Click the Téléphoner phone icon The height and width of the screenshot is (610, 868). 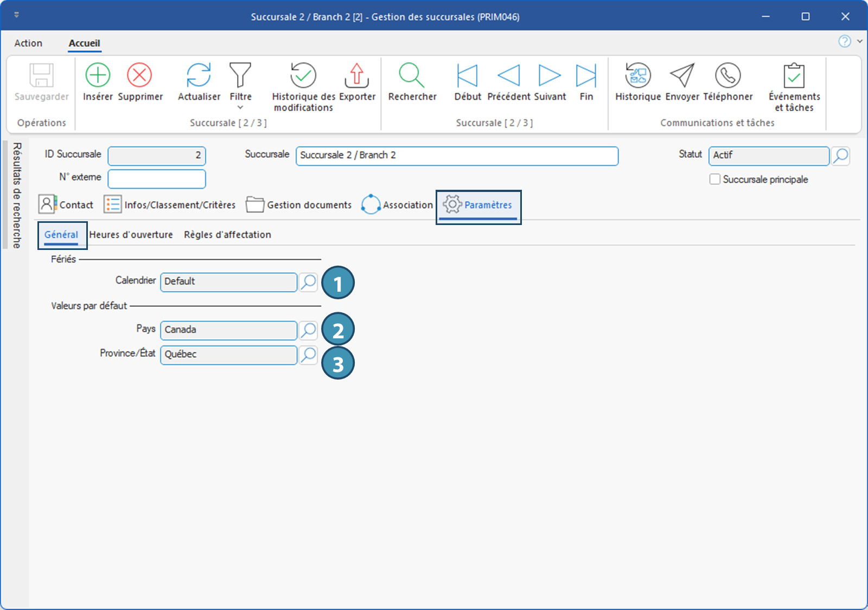pyautogui.click(x=727, y=75)
